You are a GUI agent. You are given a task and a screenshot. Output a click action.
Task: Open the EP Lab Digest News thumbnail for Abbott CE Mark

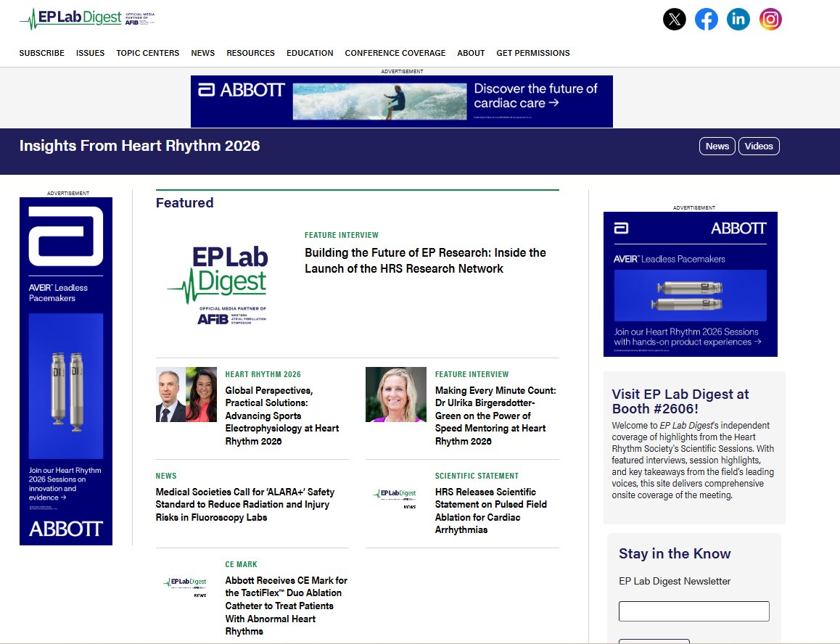coord(186,587)
